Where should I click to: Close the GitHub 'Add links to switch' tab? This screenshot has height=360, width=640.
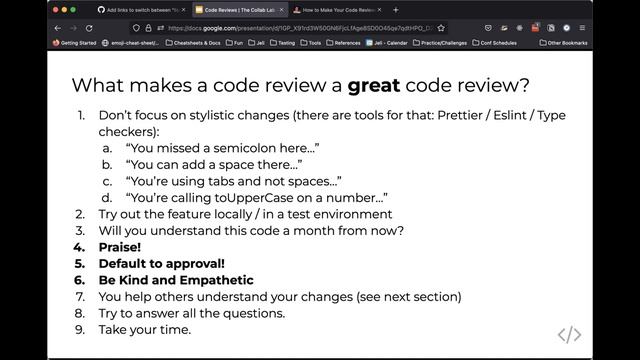pos(183,10)
